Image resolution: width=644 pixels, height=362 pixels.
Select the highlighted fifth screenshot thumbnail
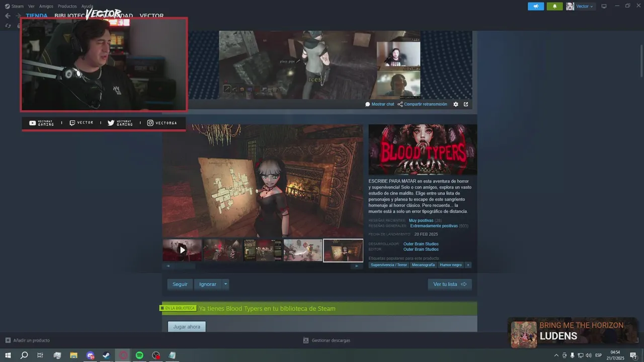click(x=343, y=250)
